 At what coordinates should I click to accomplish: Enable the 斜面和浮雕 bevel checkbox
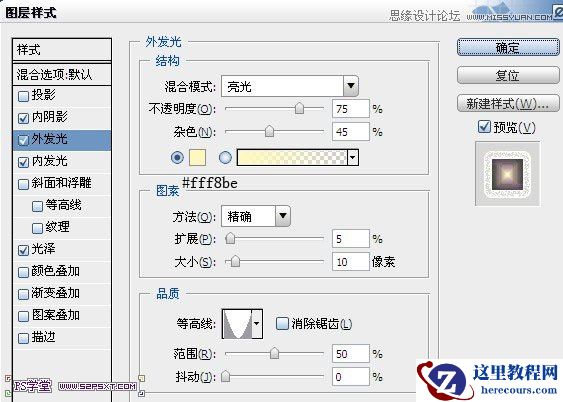coord(23,184)
